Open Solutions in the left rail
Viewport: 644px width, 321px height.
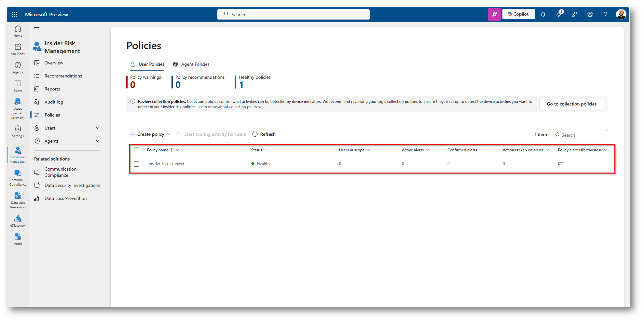pyautogui.click(x=18, y=49)
